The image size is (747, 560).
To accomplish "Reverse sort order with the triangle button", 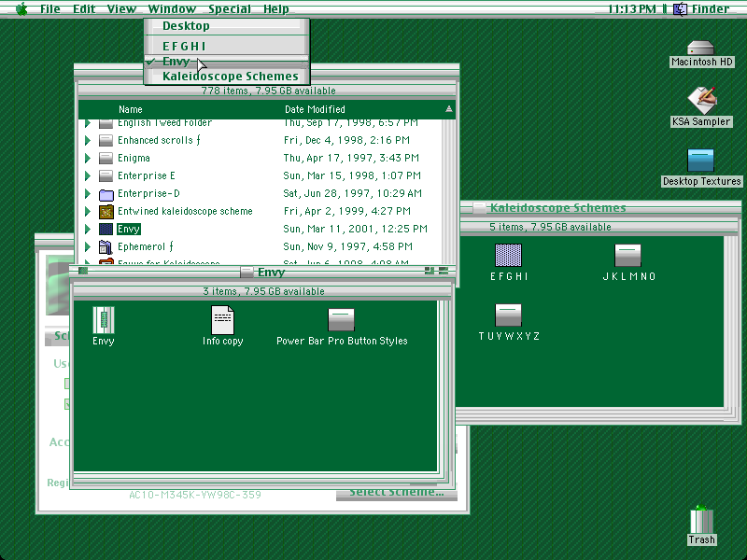I will point(449,109).
